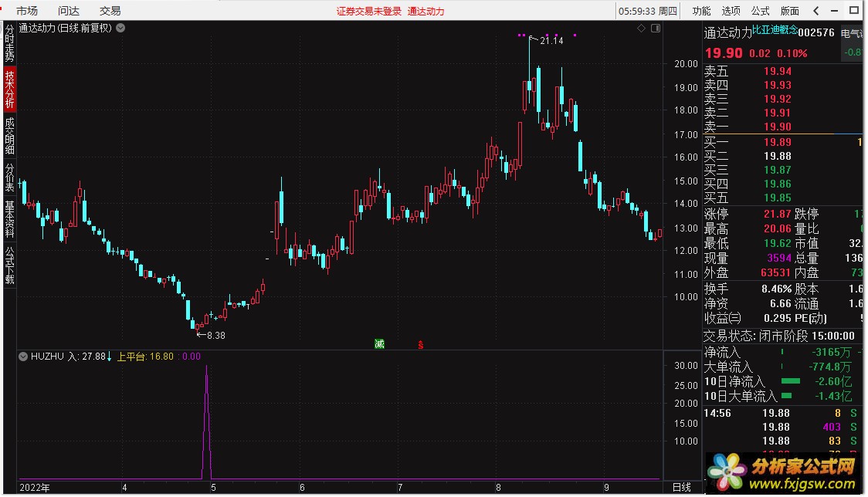Click 日线 period label at bottom right

pyautogui.click(x=681, y=487)
